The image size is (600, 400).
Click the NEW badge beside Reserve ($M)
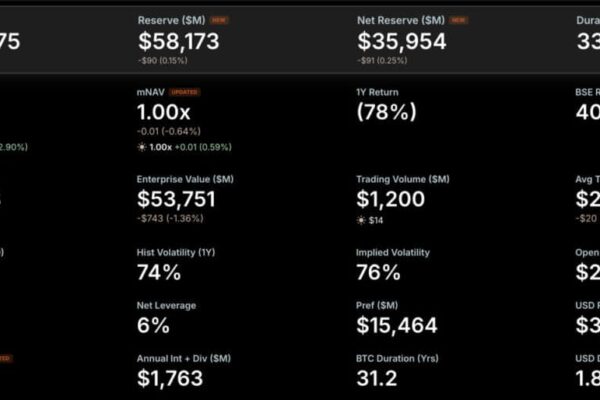pyautogui.click(x=219, y=20)
